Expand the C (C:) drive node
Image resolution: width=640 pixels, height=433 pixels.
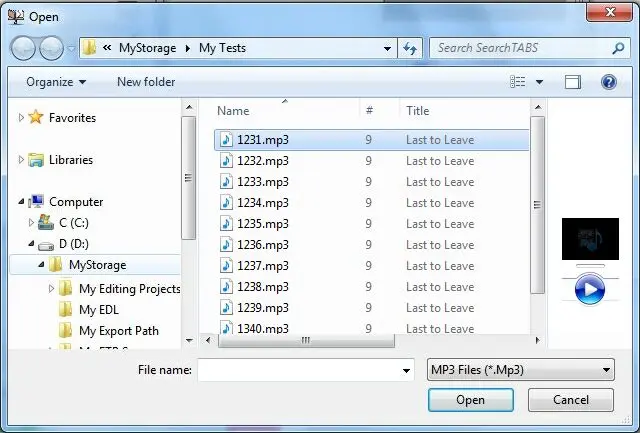(x=31, y=223)
